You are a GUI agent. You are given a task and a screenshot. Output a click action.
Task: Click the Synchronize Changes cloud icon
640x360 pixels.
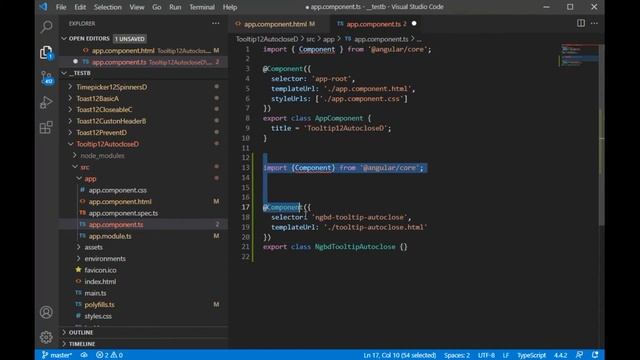[x=84, y=355]
